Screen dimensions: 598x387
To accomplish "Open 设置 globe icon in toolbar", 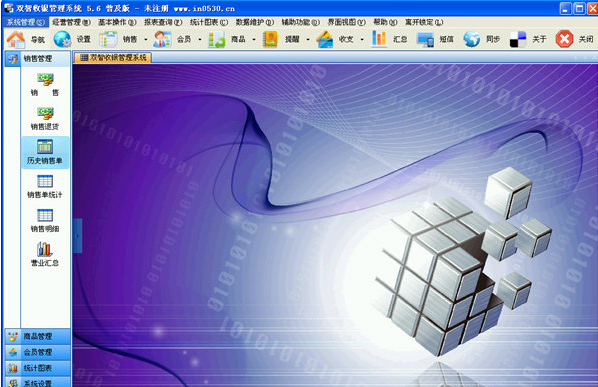I will 62,39.
